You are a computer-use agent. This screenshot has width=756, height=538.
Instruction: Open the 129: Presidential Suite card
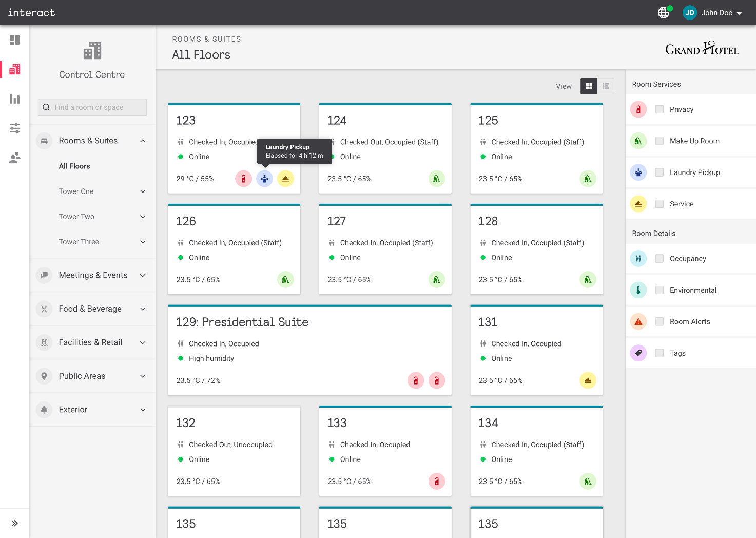pos(242,322)
